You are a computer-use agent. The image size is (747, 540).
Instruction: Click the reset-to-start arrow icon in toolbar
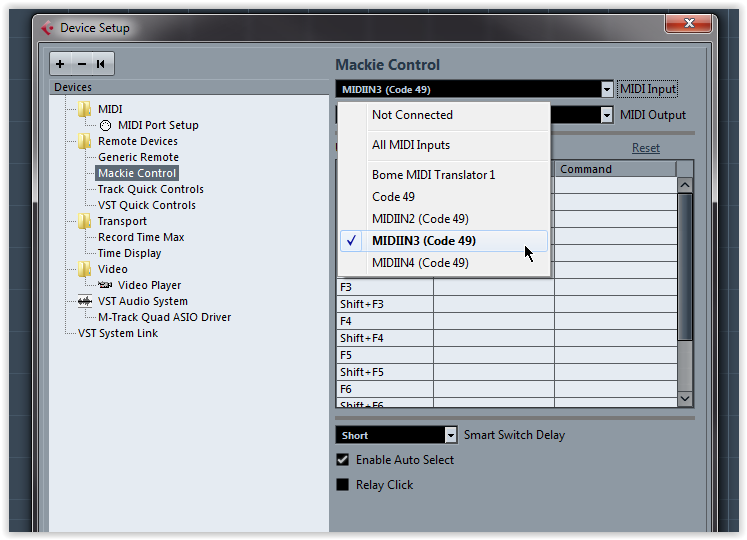click(x=101, y=64)
